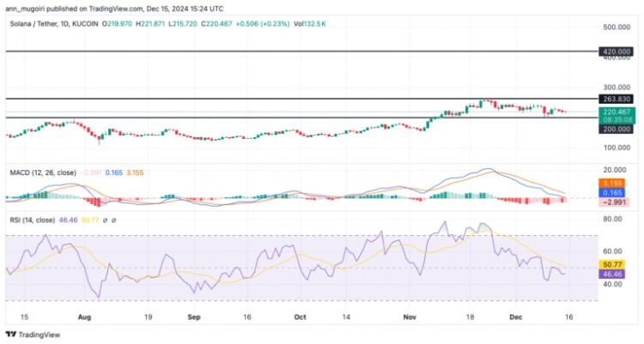The image size is (644, 344).
Task: Click the TradingView text link at bottom
Action: 43,335
